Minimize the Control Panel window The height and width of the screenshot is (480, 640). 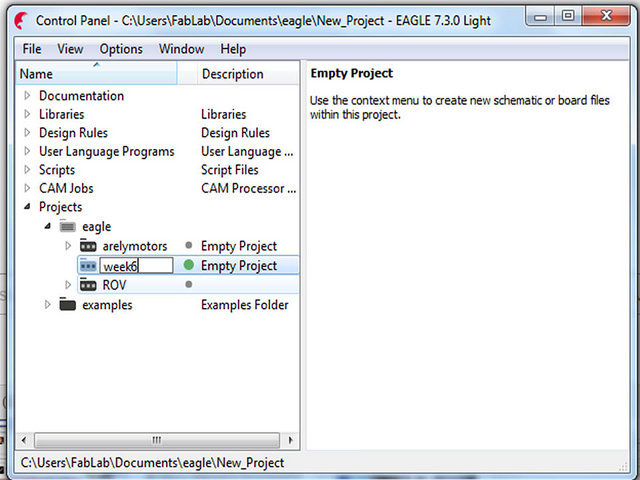[541, 17]
